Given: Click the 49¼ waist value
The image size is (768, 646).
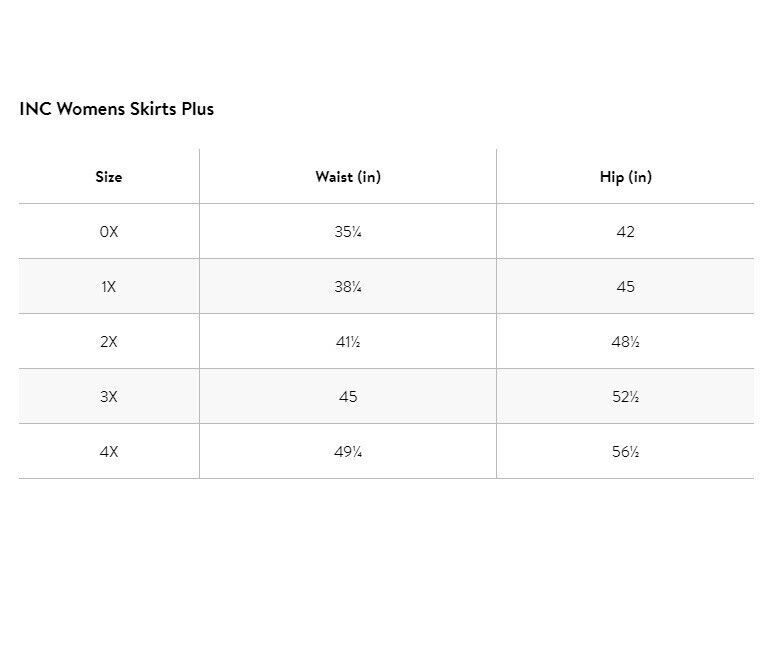Looking at the screenshot, I should tap(348, 452).
